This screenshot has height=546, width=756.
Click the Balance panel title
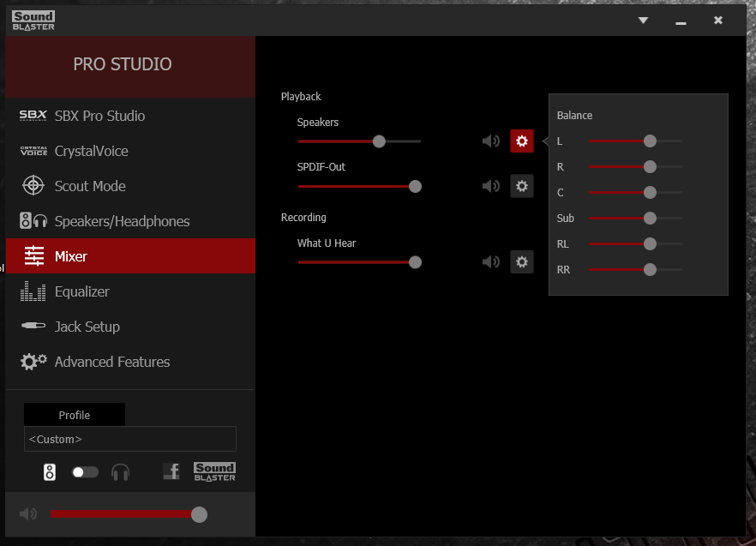[x=574, y=115]
